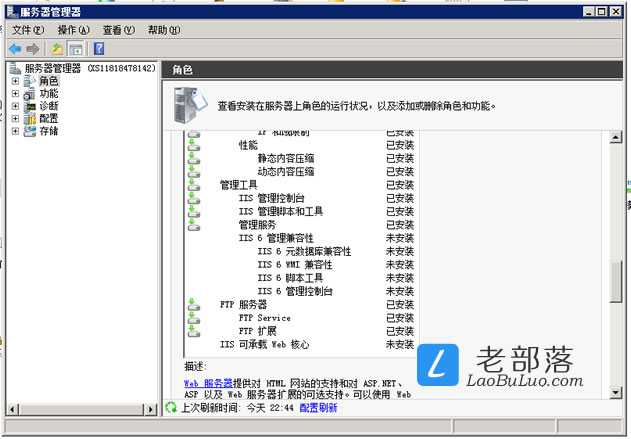Screen dimensions: 631x439
Task: Click the 角色 tree icon
Action: [x=29, y=81]
